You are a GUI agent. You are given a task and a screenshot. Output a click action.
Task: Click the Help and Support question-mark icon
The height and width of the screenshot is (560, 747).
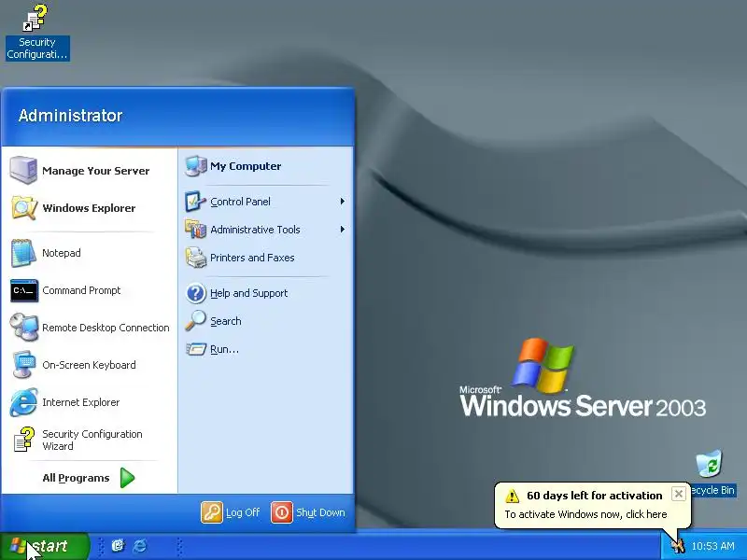pos(195,293)
